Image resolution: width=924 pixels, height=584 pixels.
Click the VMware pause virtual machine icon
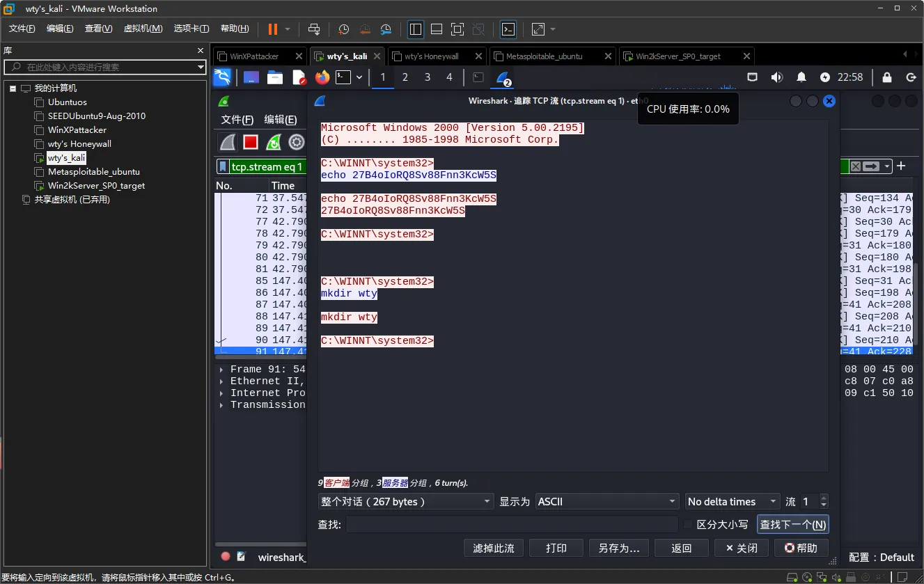click(x=272, y=29)
